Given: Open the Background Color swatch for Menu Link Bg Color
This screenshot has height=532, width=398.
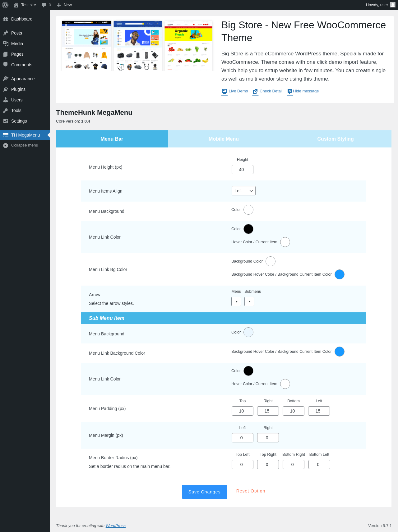Looking at the screenshot, I should [x=271, y=261].
